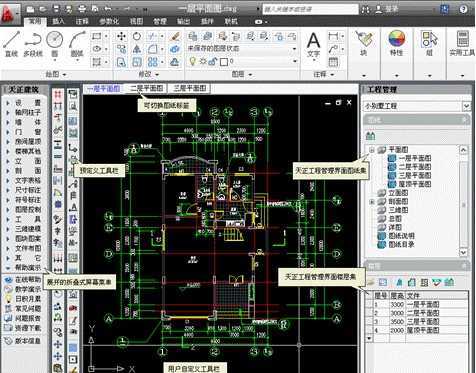The image size is (476, 373).
Task: Switch to the 二层平面图 drawing tab
Action: tap(147, 88)
